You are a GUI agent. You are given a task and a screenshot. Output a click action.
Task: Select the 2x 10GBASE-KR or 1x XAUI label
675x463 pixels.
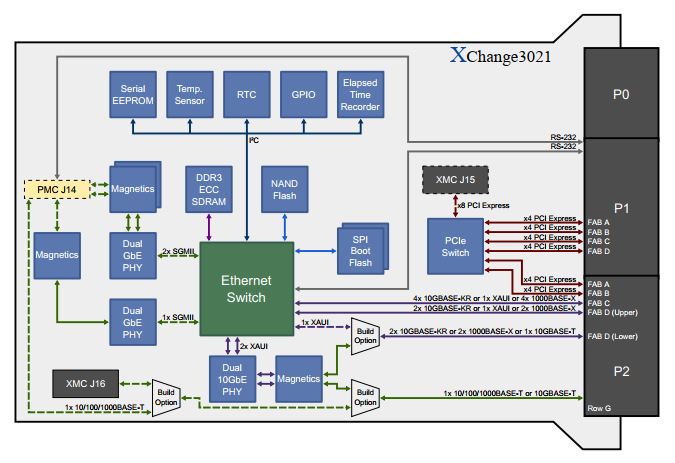tap(494, 309)
